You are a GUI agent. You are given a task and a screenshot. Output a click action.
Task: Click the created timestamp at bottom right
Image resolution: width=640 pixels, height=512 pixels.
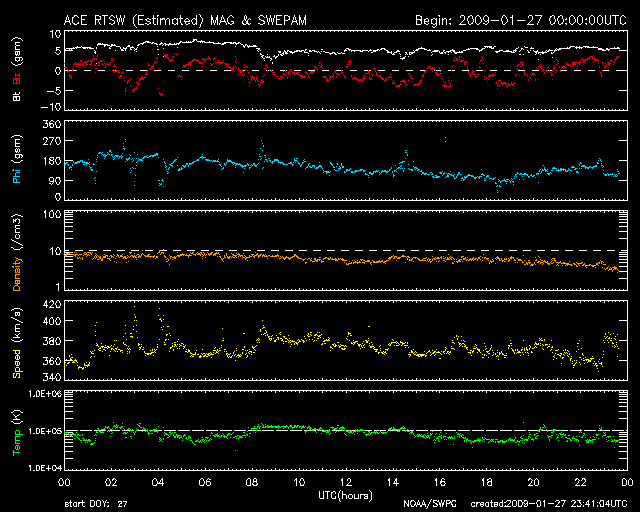click(543, 504)
